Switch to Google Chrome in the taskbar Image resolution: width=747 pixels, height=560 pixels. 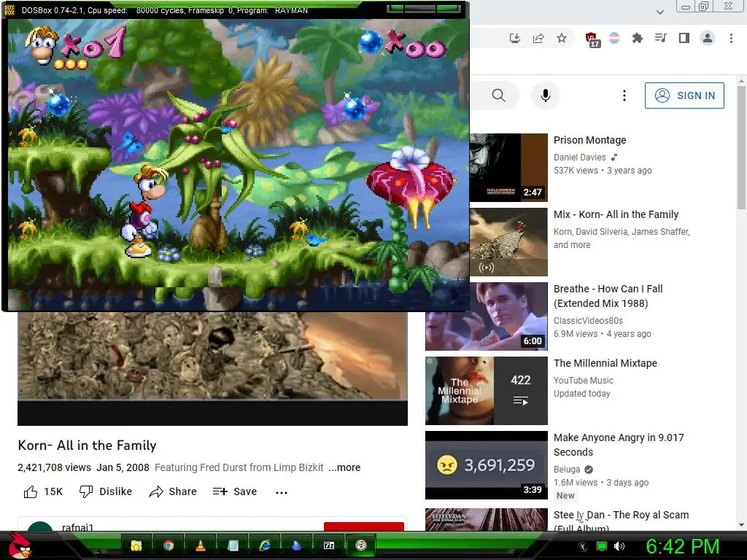click(x=169, y=545)
